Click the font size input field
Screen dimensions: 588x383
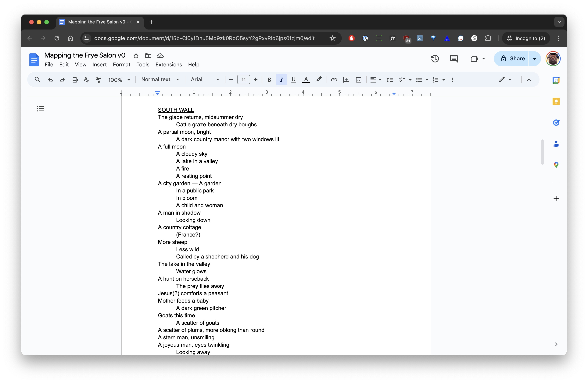243,79
